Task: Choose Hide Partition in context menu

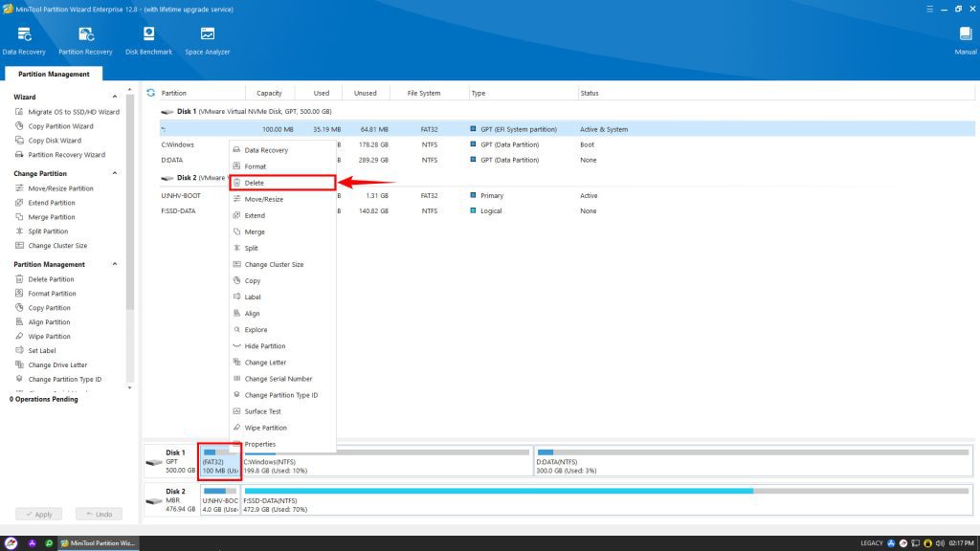Action: coord(282,346)
